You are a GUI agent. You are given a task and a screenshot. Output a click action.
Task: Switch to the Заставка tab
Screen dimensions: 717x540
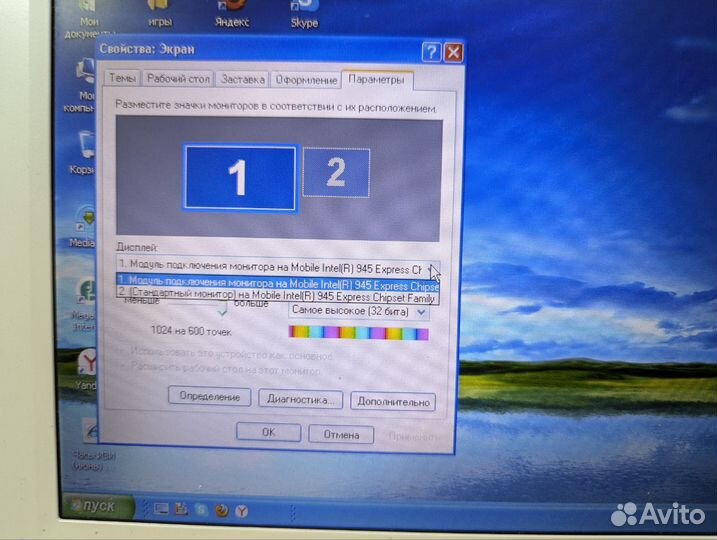pos(242,79)
